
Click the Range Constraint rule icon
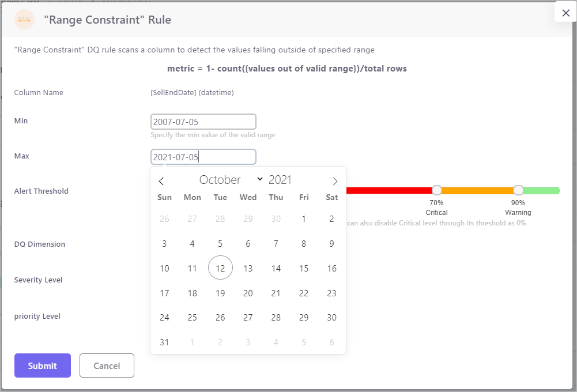[x=24, y=20]
